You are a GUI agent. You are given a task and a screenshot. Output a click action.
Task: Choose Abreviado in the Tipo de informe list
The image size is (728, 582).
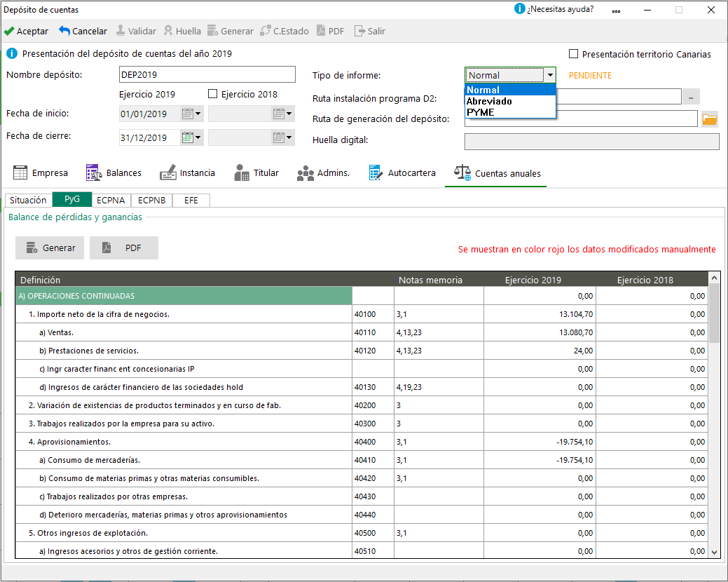point(510,101)
